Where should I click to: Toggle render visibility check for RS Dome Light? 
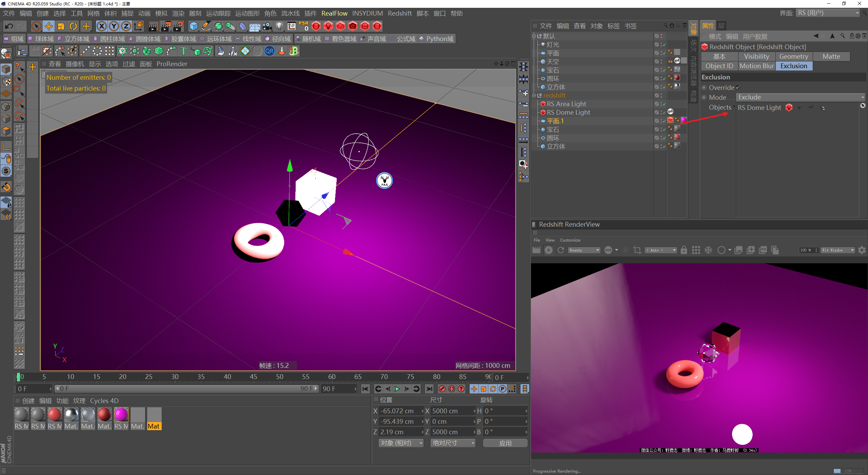click(x=664, y=113)
